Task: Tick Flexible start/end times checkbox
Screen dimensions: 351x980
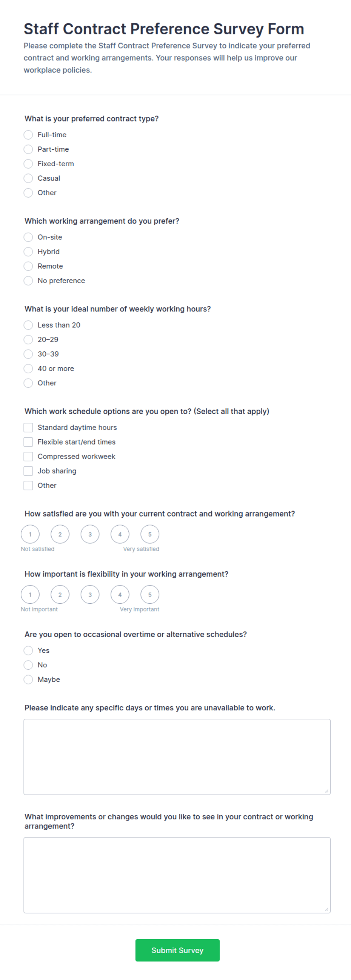Action: pyautogui.click(x=28, y=442)
